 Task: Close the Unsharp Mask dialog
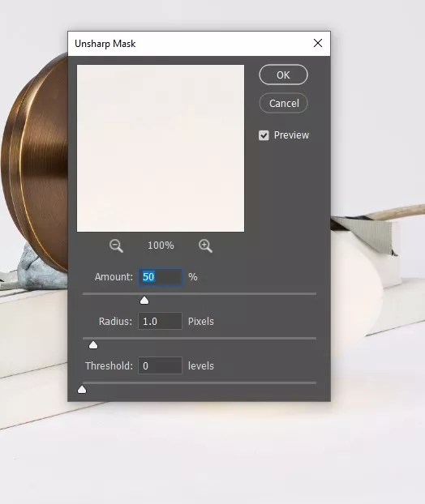pyautogui.click(x=318, y=43)
